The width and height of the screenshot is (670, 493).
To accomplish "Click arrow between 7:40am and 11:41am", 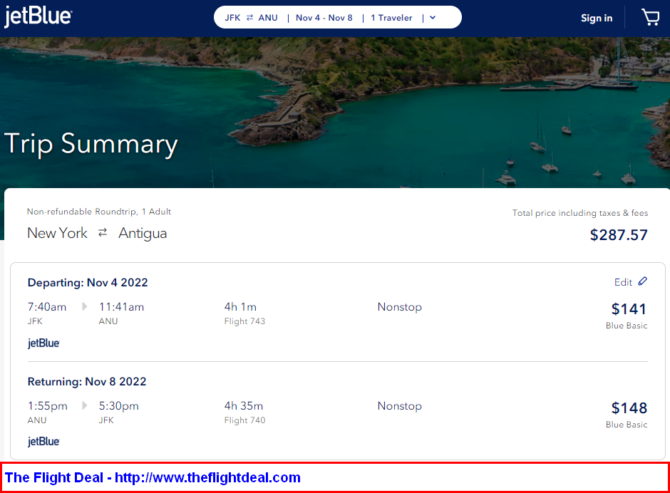I will pos(84,307).
